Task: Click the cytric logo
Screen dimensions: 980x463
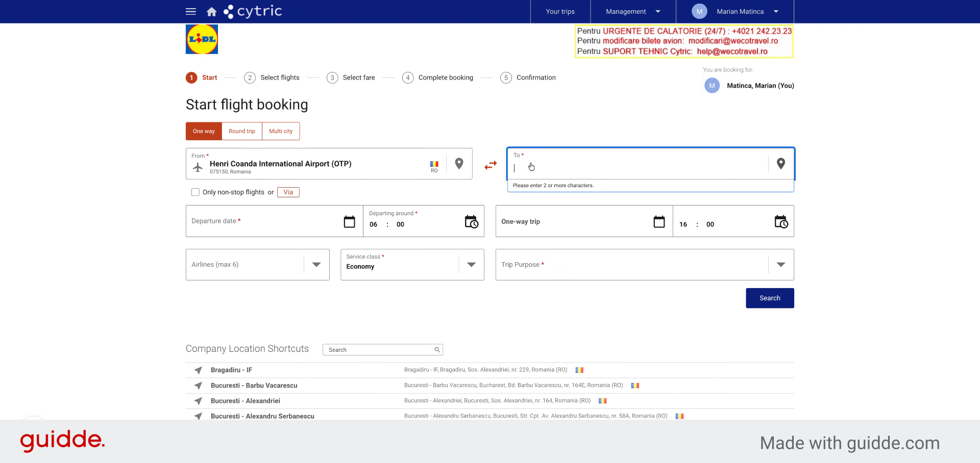Action: tap(253, 11)
